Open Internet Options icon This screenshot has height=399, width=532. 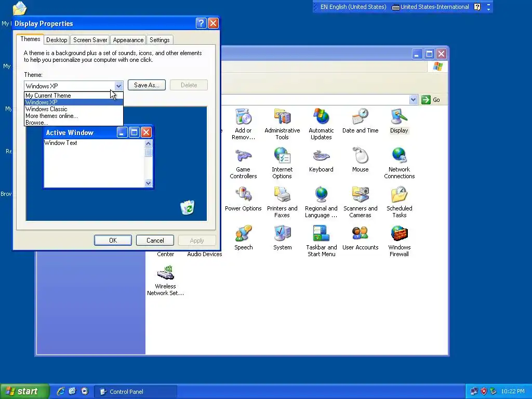[x=282, y=163]
